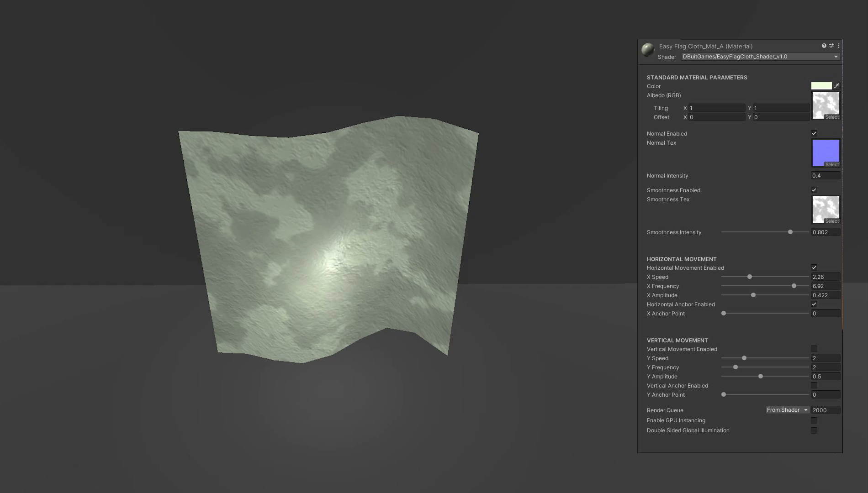Open the Shader dropdown list
The height and width of the screenshot is (493, 868).
[761, 57]
